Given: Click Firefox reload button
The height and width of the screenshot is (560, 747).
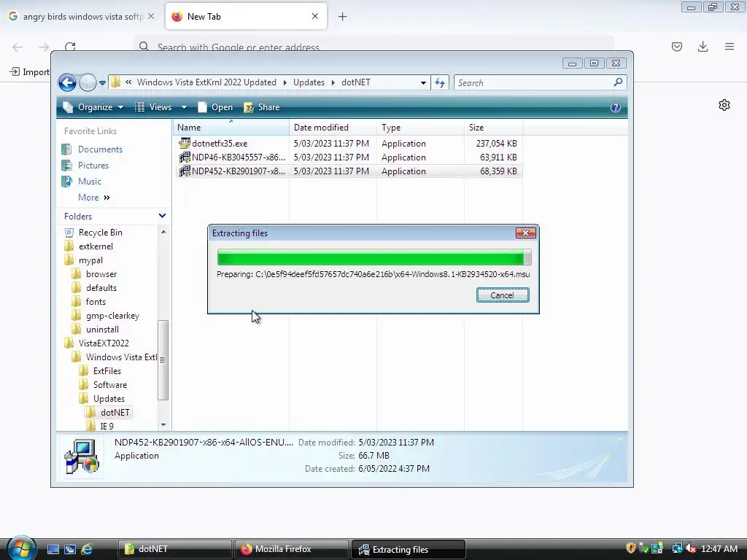Looking at the screenshot, I should point(70,47).
